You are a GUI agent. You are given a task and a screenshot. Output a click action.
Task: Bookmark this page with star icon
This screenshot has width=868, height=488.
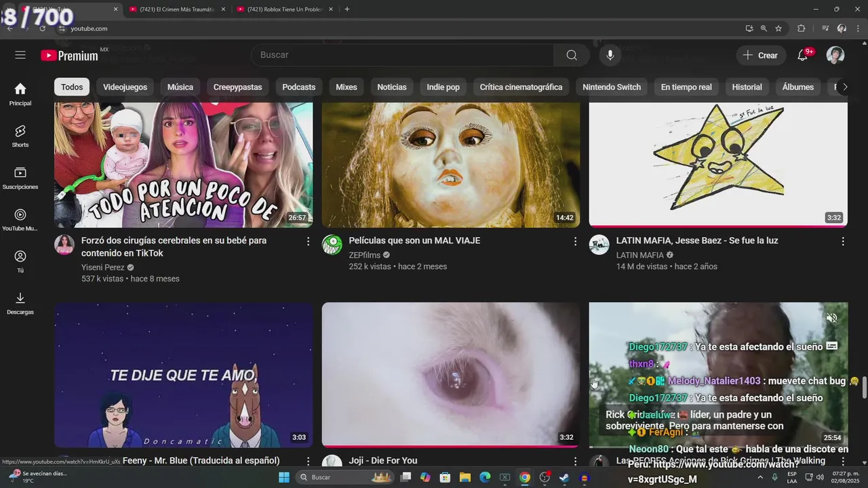778,28
